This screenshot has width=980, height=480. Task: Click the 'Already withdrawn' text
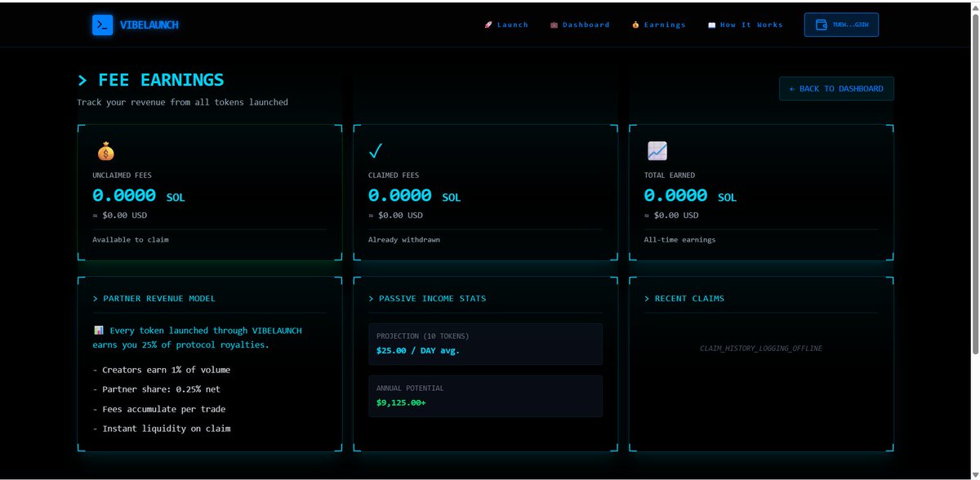[x=403, y=239]
